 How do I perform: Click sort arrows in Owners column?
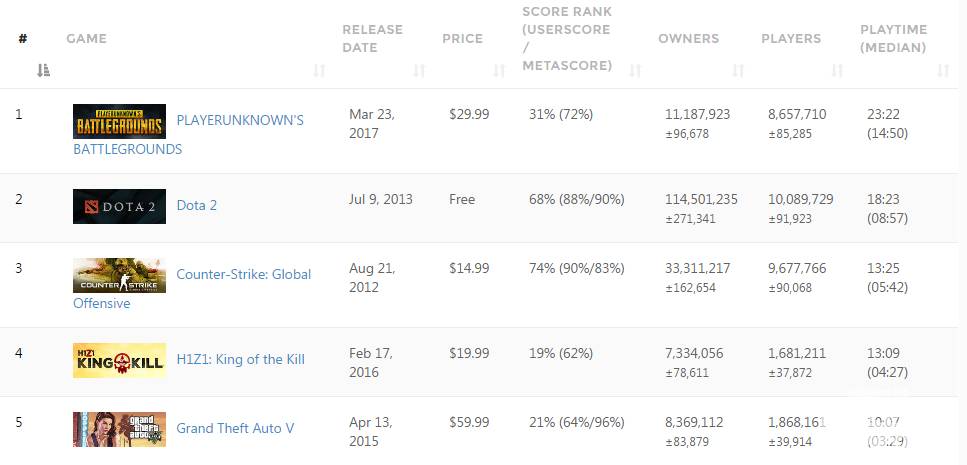tap(738, 70)
